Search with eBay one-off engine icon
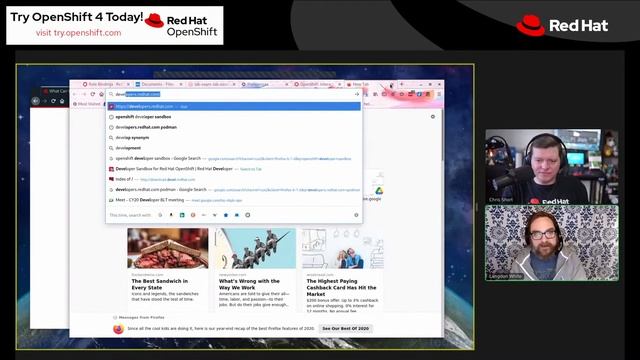 pos(204,215)
